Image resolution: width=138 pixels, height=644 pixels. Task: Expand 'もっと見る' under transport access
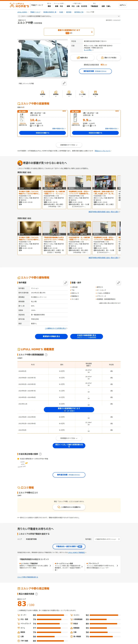coord(89,50)
